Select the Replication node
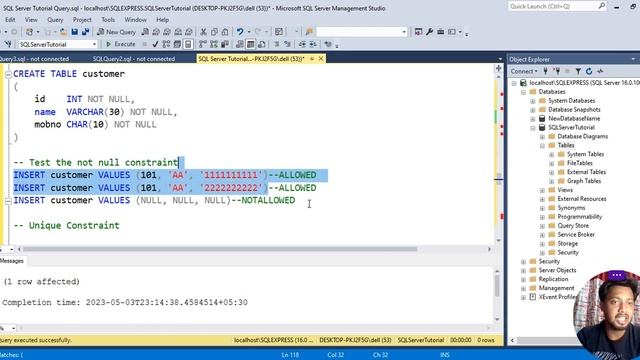Screen dimensions: 640x360 (553, 279)
